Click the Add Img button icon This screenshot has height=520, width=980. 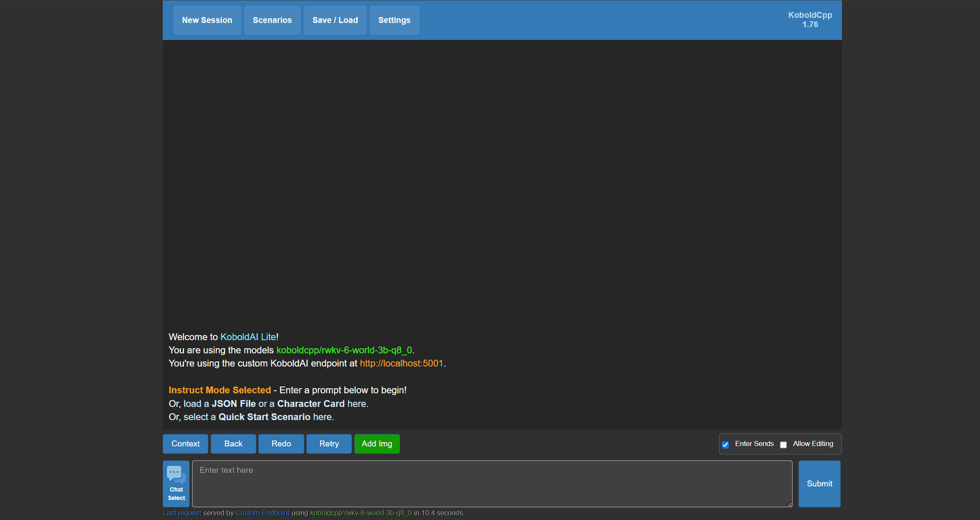[x=377, y=443]
